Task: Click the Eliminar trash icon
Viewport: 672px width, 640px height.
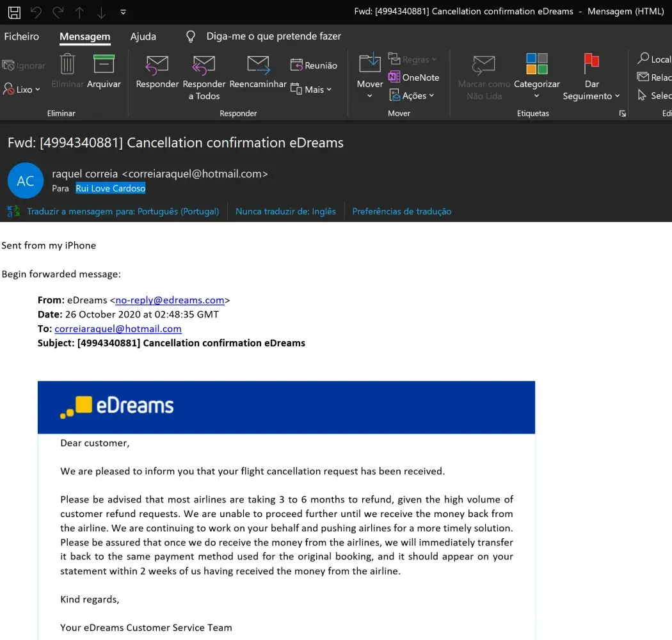Action: pyautogui.click(x=68, y=65)
